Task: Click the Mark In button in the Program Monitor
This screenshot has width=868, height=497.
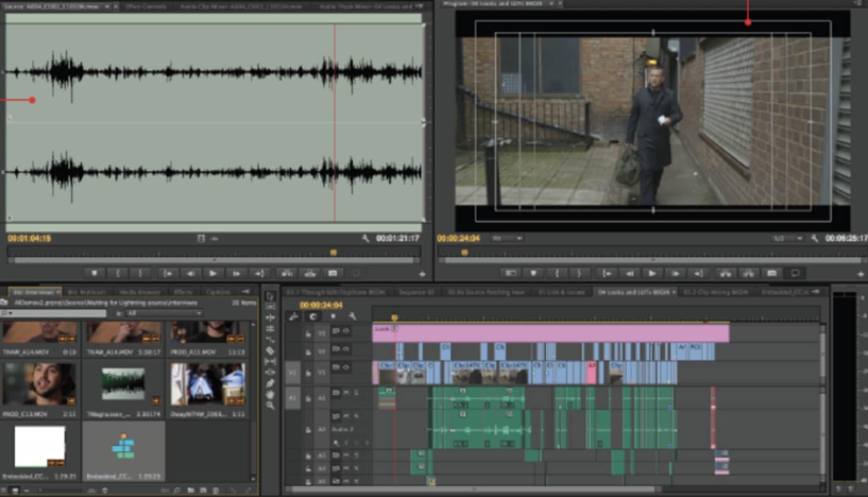Action: click(x=556, y=273)
